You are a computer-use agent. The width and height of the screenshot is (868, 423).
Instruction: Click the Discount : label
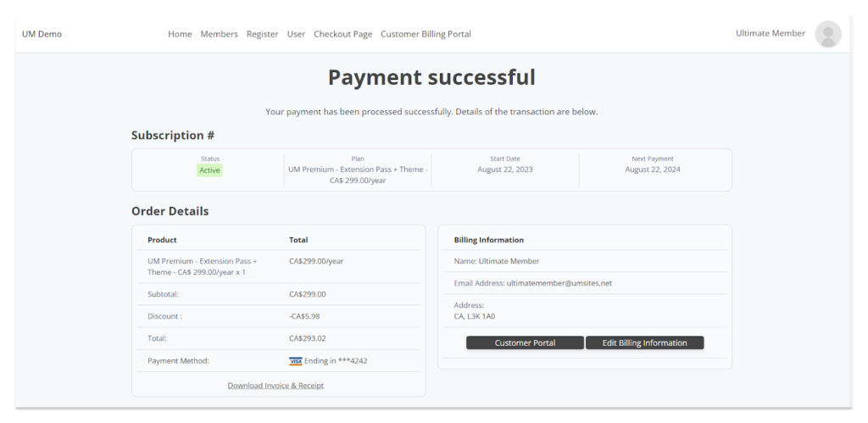(x=165, y=316)
